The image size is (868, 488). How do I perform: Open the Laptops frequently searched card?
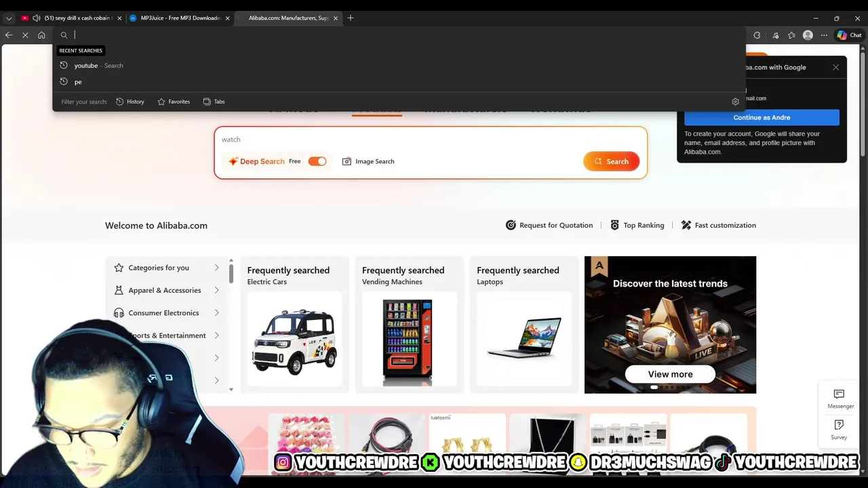pyautogui.click(x=524, y=325)
